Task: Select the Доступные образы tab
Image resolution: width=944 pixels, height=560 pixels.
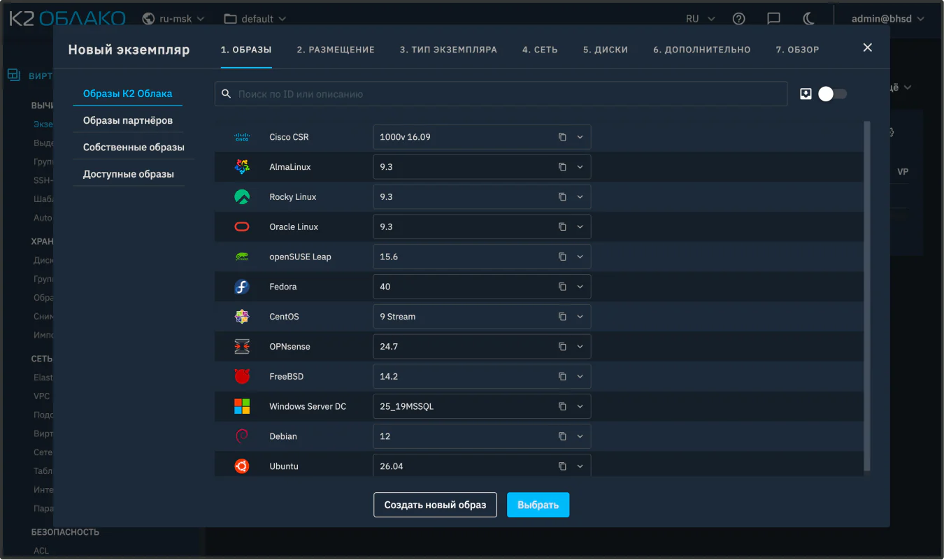Action: pos(128,174)
